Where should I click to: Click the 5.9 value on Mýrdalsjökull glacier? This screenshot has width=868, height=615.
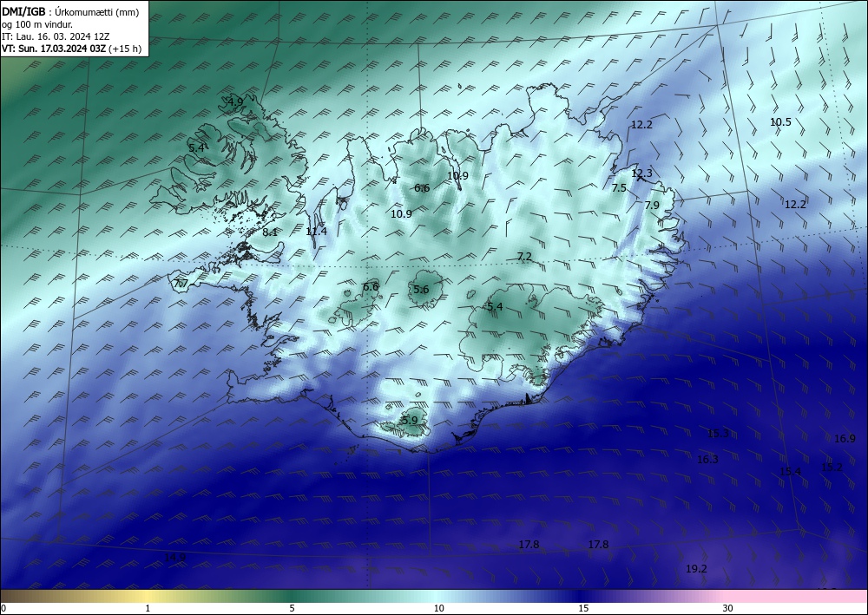pyautogui.click(x=410, y=420)
